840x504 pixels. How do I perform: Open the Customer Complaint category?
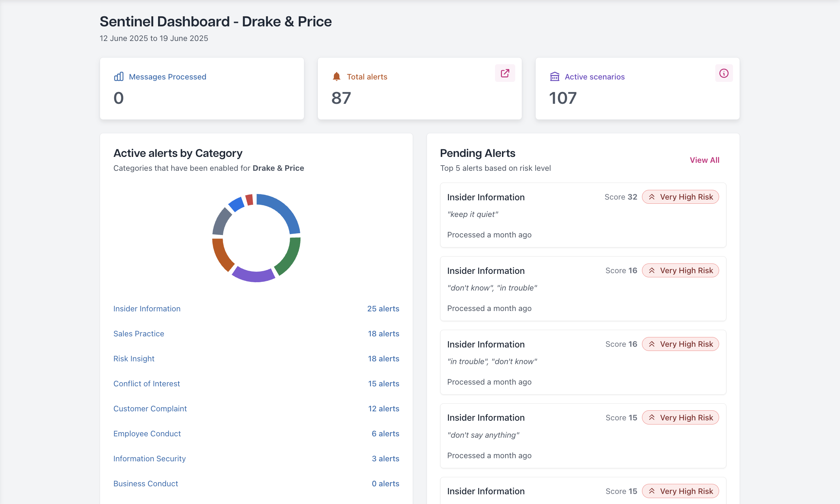coord(150,409)
